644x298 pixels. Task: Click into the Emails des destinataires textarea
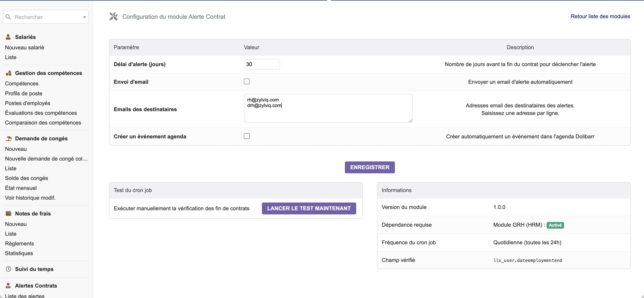tap(328, 108)
